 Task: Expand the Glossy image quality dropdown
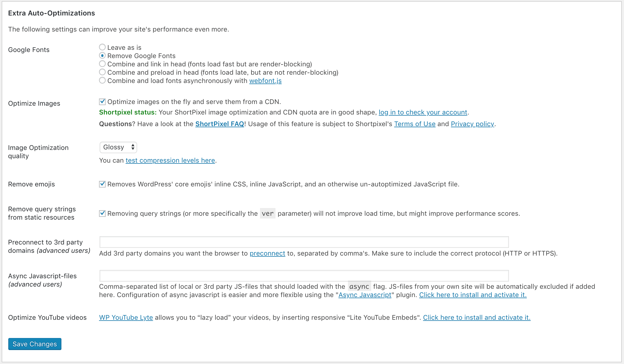118,147
